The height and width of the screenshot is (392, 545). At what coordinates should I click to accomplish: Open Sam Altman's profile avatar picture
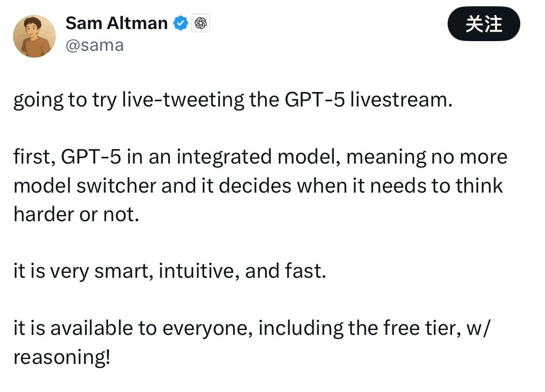click(34, 36)
